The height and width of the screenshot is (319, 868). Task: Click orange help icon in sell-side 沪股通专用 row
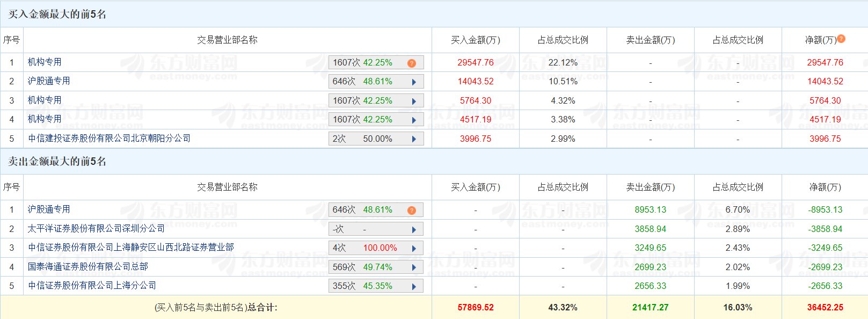[412, 210]
